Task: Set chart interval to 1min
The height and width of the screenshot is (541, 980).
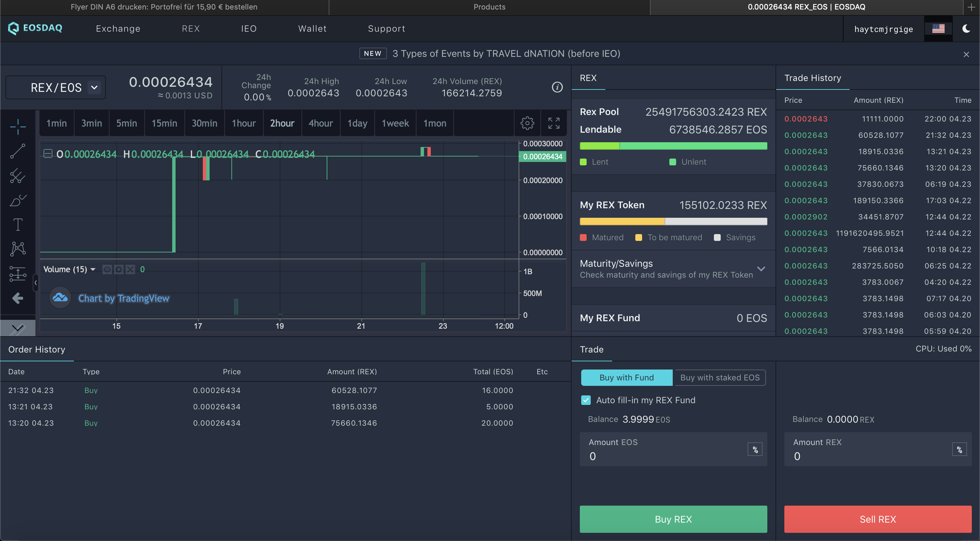Action: (x=57, y=123)
